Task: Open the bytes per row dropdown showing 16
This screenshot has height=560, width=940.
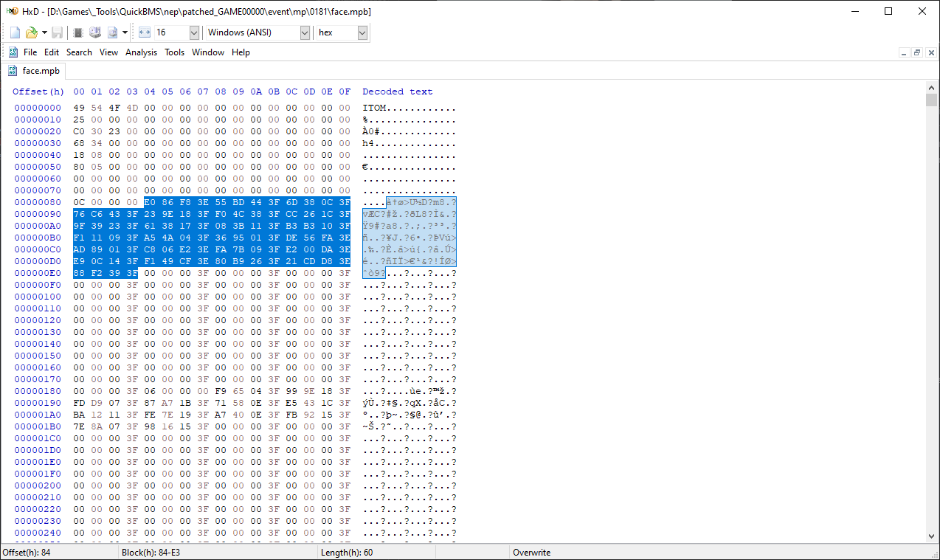Action: coord(194,32)
